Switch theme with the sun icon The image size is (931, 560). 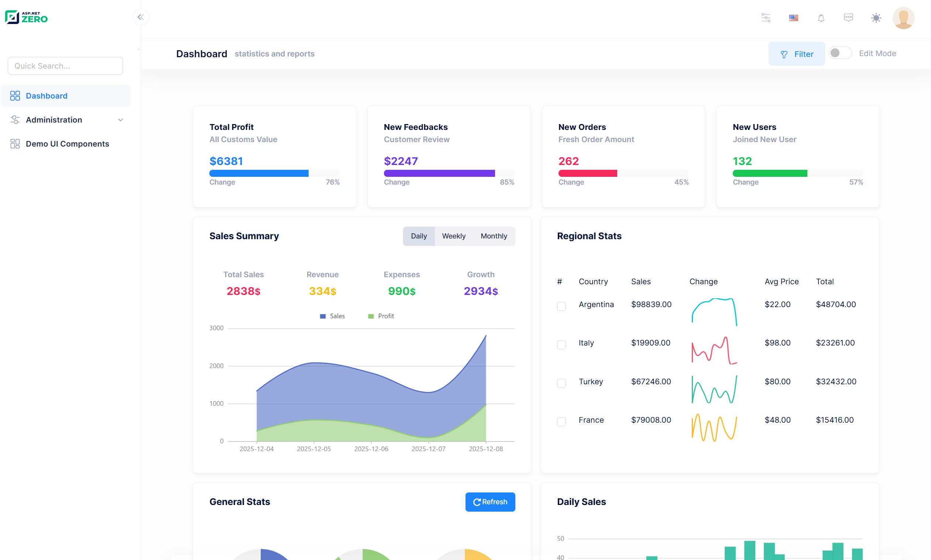click(876, 18)
